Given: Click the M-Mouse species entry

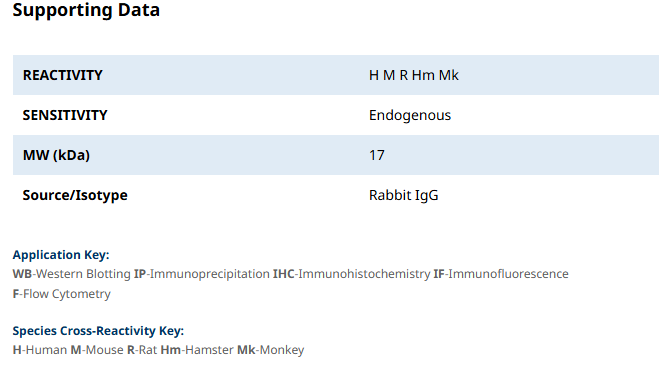Looking at the screenshot, I should 97,350.
